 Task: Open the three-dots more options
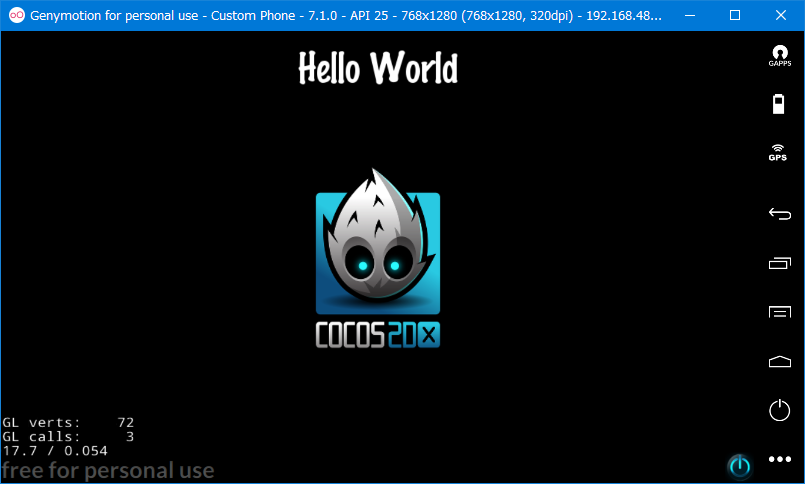pyautogui.click(x=779, y=459)
